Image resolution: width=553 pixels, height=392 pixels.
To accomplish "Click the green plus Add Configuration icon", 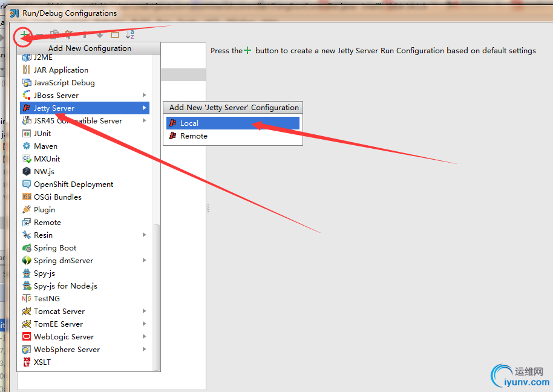I will tap(24, 34).
